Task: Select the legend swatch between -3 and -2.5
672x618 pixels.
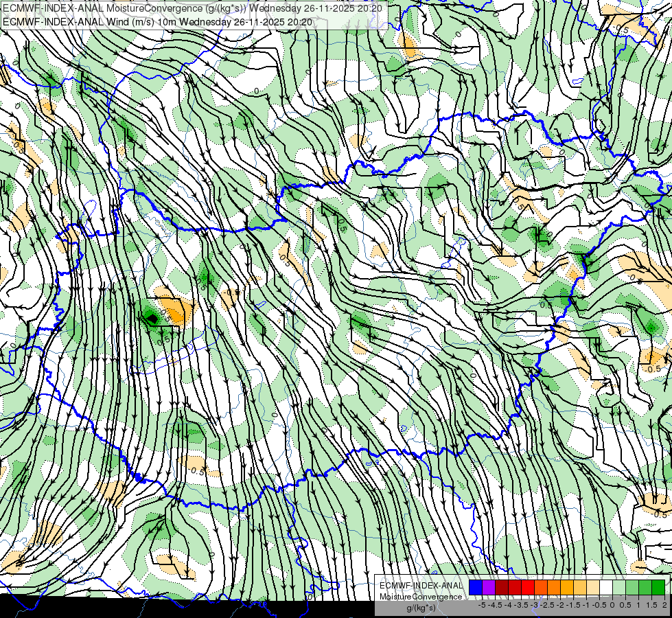Action: point(541,588)
